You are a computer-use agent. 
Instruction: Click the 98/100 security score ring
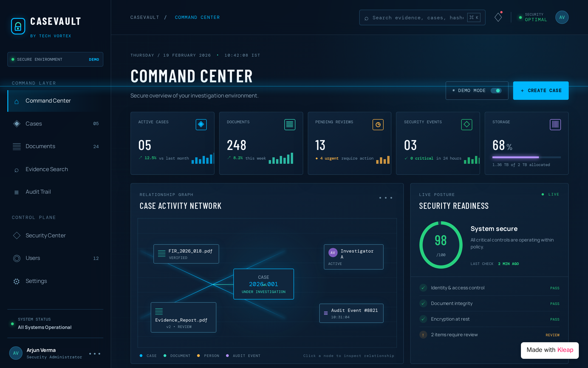point(441,245)
